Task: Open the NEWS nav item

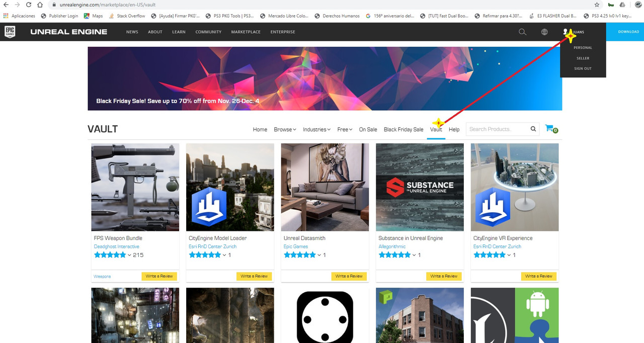Action: pos(132,32)
